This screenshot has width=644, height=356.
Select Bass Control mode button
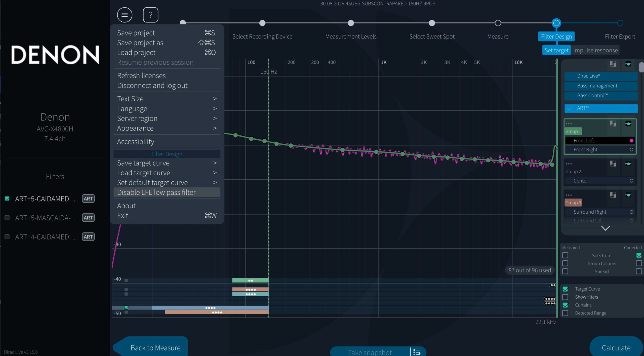(x=601, y=95)
